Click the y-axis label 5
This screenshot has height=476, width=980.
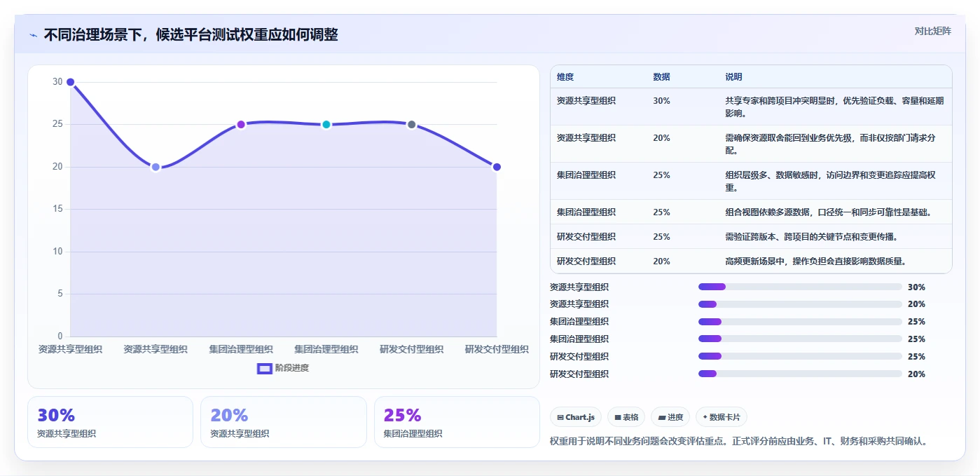(60, 294)
